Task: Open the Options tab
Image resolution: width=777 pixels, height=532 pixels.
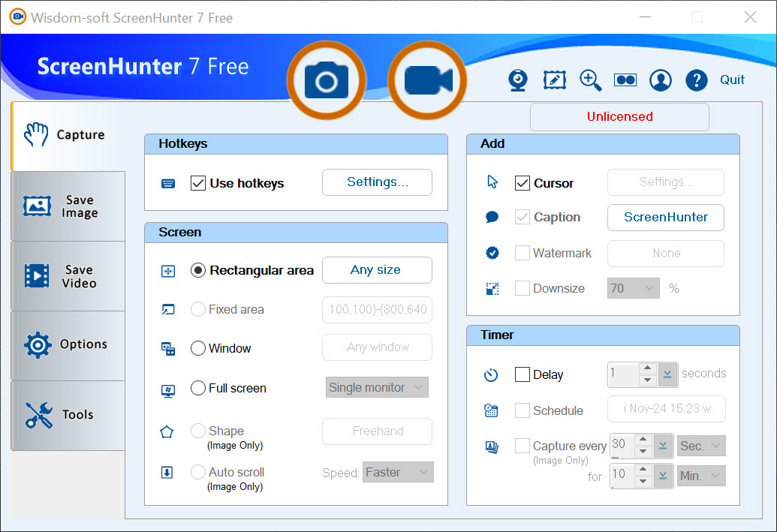Action: coord(68,345)
